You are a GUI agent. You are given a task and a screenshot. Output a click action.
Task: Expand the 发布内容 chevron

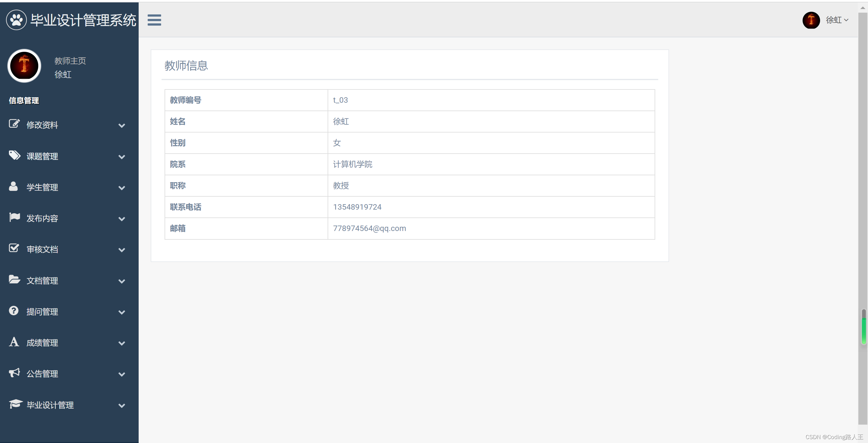(x=122, y=219)
